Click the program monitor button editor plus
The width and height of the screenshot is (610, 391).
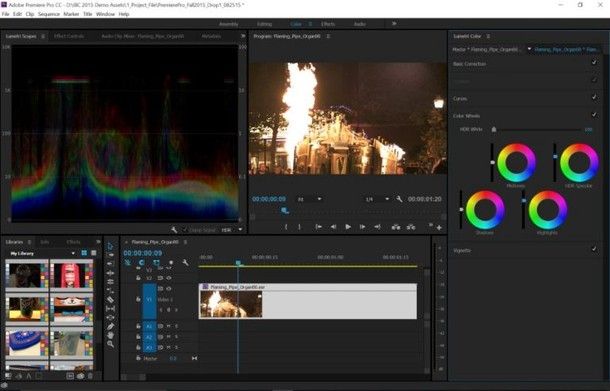click(x=439, y=228)
